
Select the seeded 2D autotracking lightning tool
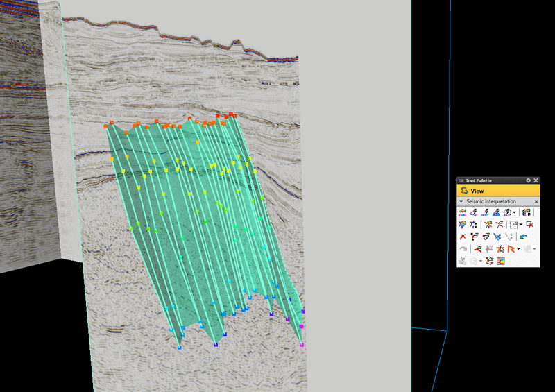pos(474,212)
